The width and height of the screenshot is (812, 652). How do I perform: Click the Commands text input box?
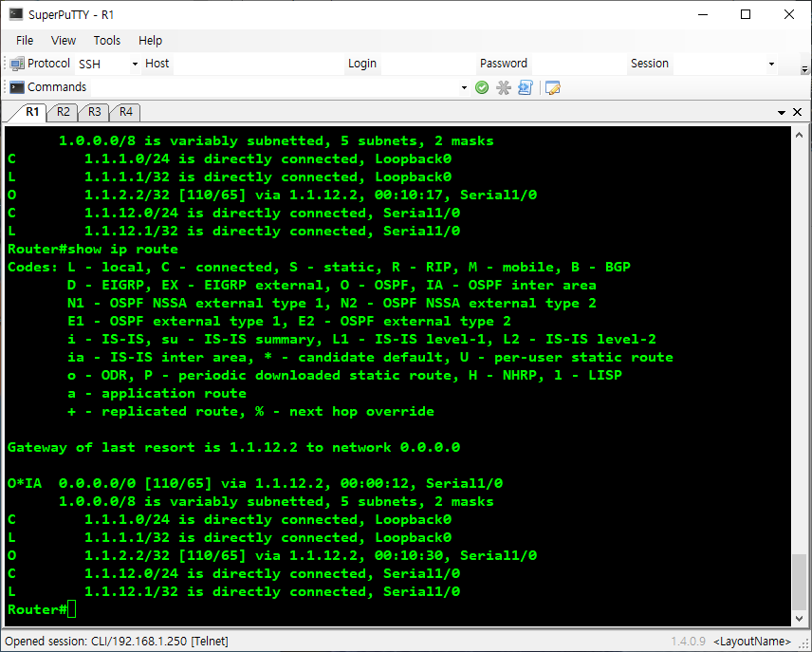coord(274,87)
